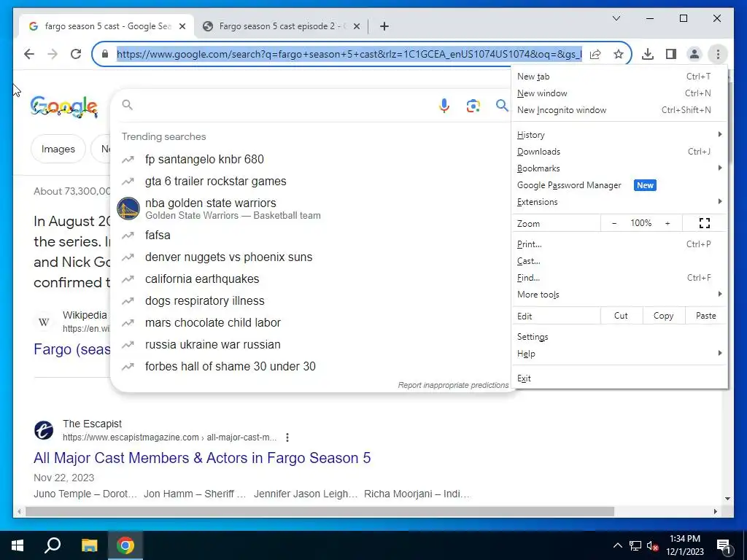Decrease zoom with the minus button

pos(614,223)
